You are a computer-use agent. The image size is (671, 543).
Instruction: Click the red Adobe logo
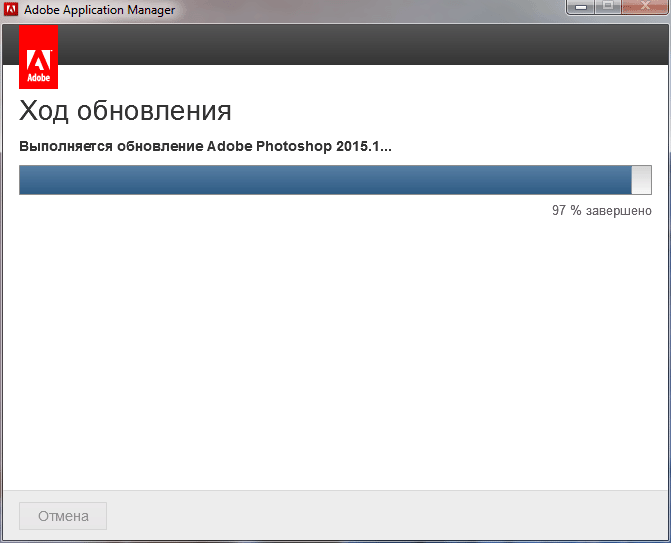[x=39, y=57]
